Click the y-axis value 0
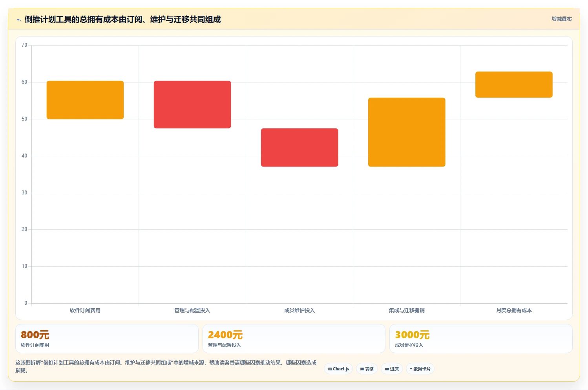This screenshot has width=588, height=390. click(x=26, y=303)
